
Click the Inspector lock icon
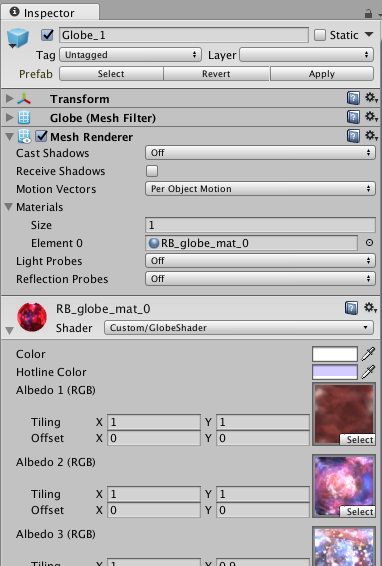pyautogui.click(x=368, y=14)
